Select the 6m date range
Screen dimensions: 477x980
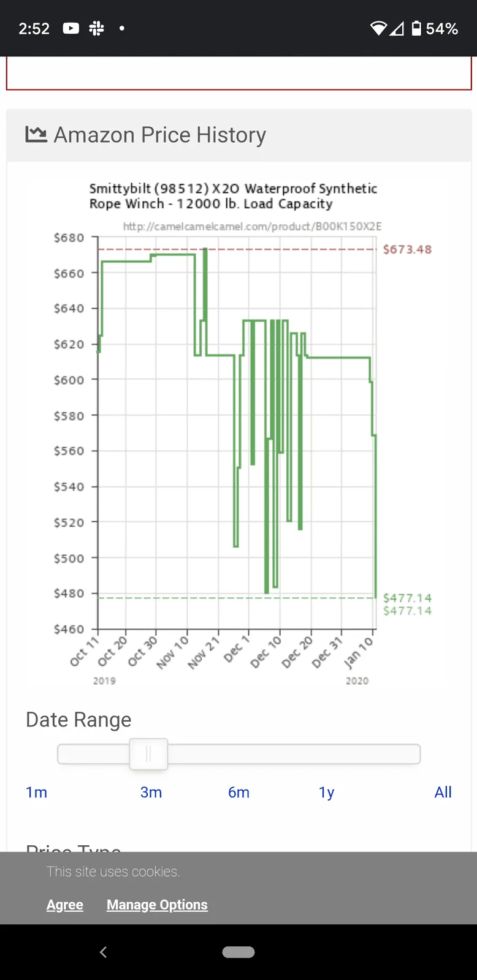click(238, 792)
